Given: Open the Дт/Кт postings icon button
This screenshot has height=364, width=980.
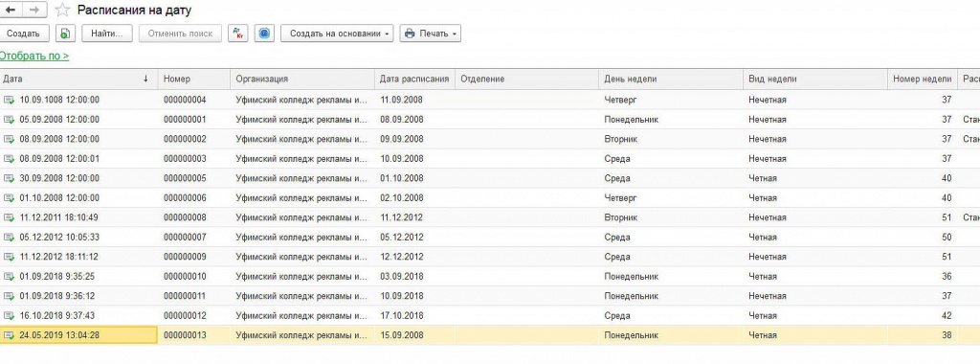Looking at the screenshot, I should click(x=237, y=34).
